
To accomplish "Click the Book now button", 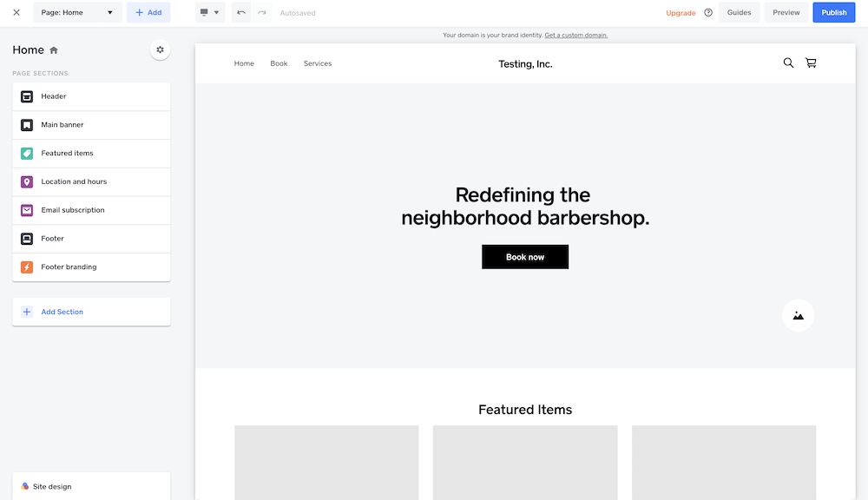I will pos(525,257).
